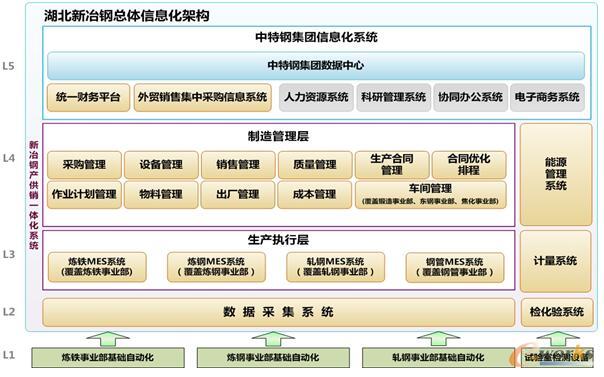This screenshot has width=604, height=377.
Task: Click the 中特钢集团数据中心 bar
Action: (316, 66)
